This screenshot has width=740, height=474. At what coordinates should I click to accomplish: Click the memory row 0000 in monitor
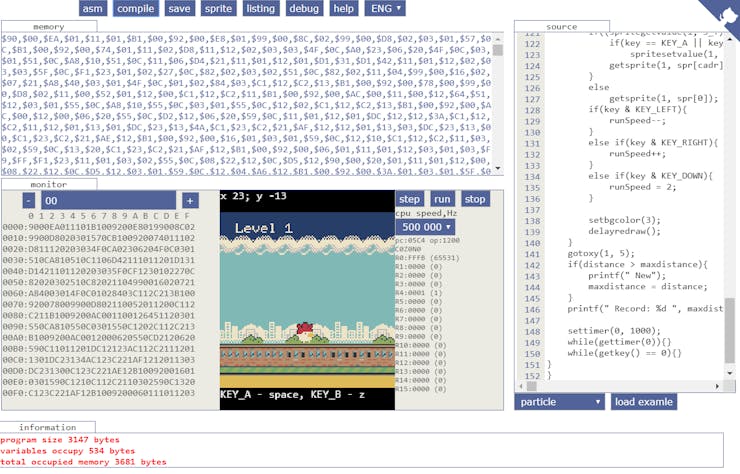pos(99,227)
